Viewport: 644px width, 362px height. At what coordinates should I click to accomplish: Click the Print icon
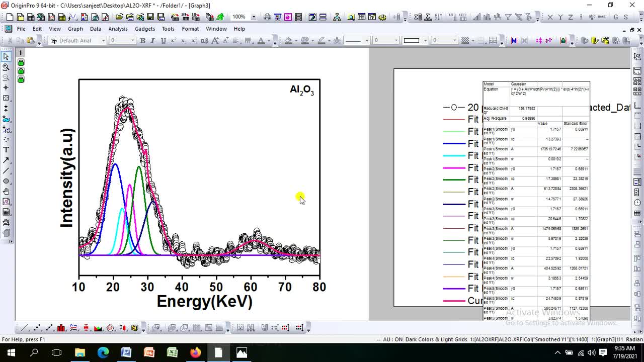(267, 17)
